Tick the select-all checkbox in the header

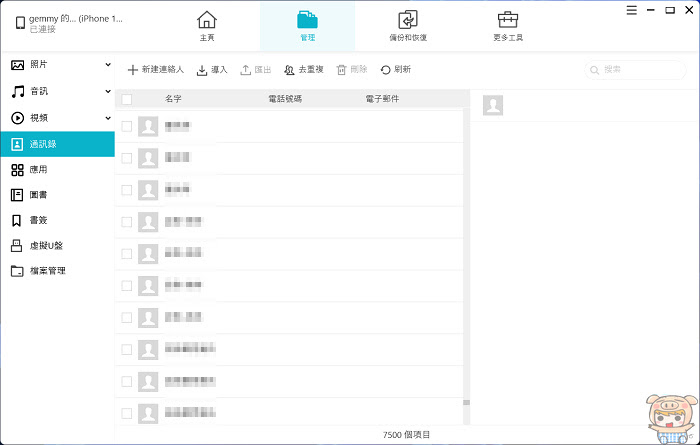(127, 99)
